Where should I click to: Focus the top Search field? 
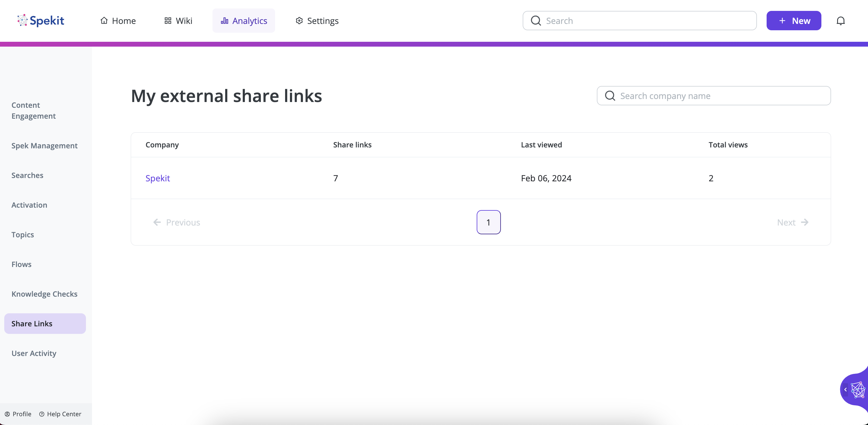point(639,21)
